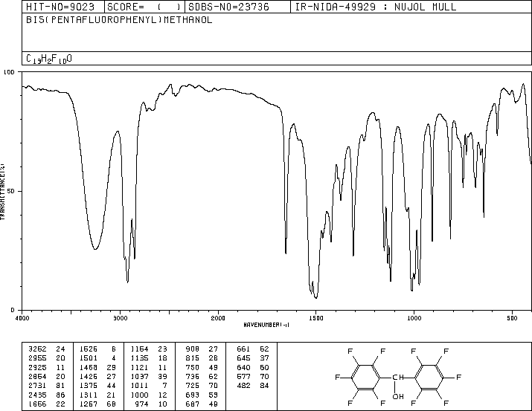The image size is (532, 411).
Task: Click the HIT-NO=9023 header cell
Action: [x=63, y=7]
